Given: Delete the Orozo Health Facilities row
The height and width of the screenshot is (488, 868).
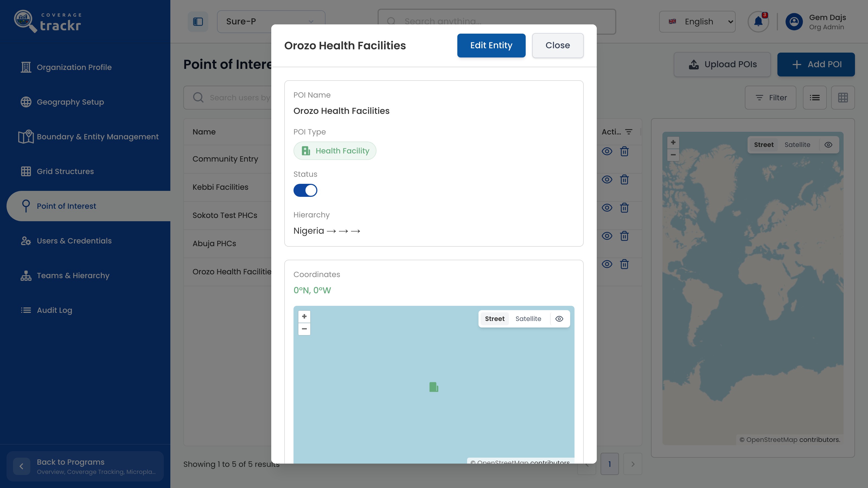Looking at the screenshot, I should (624, 264).
